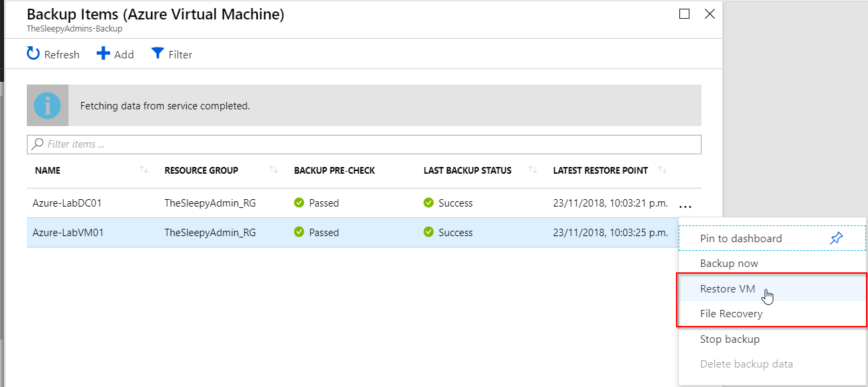Image resolution: width=868 pixels, height=387 pixels.
Task: Open the Azure-LabDC01 backup item
Action: pyautogui.click(x=67, y=203)
